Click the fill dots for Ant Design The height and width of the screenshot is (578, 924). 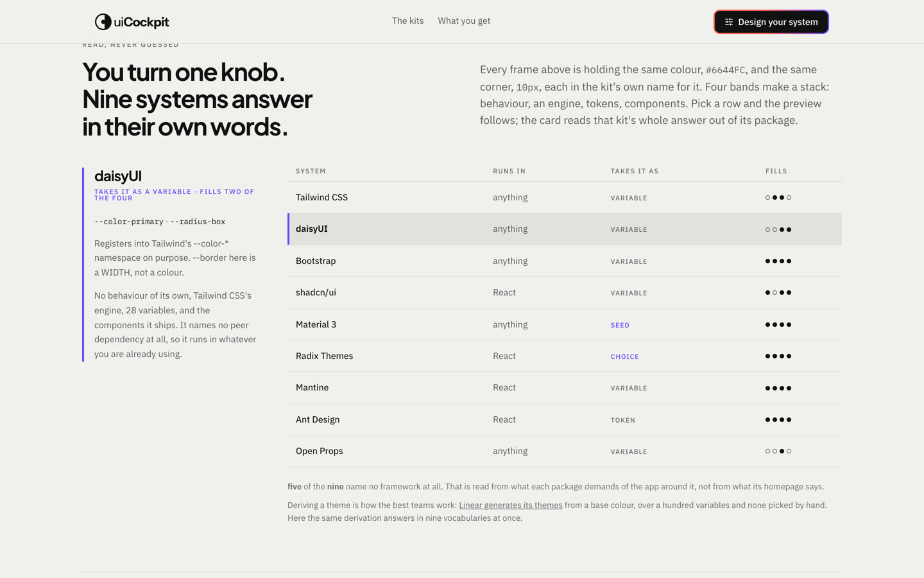tap(778, 419)
